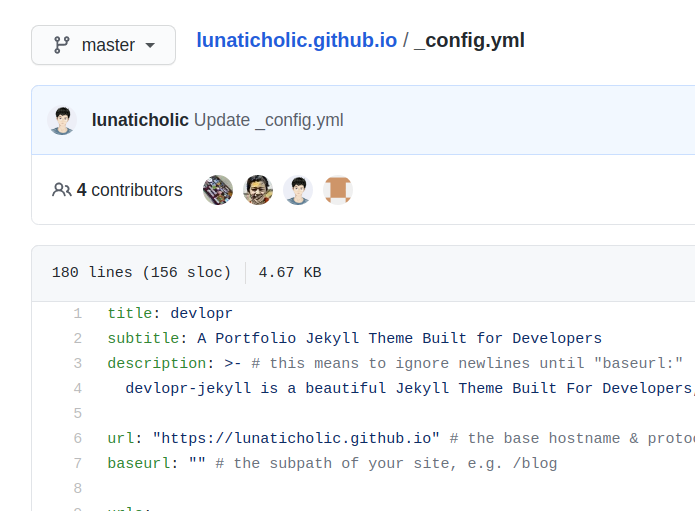
Task: Select line number 7
Action: pos(78,463)
